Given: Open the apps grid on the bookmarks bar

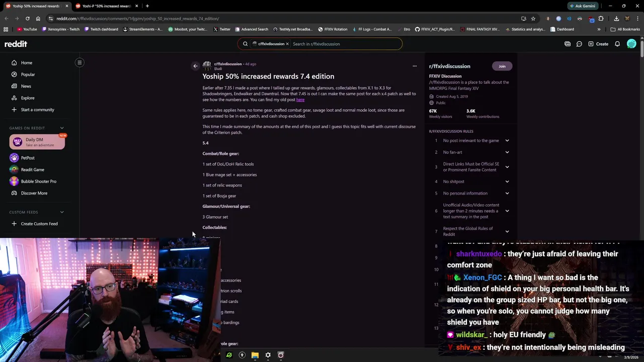Looking at the screenshot, I should pyautogui.click(x=6, y=29).
